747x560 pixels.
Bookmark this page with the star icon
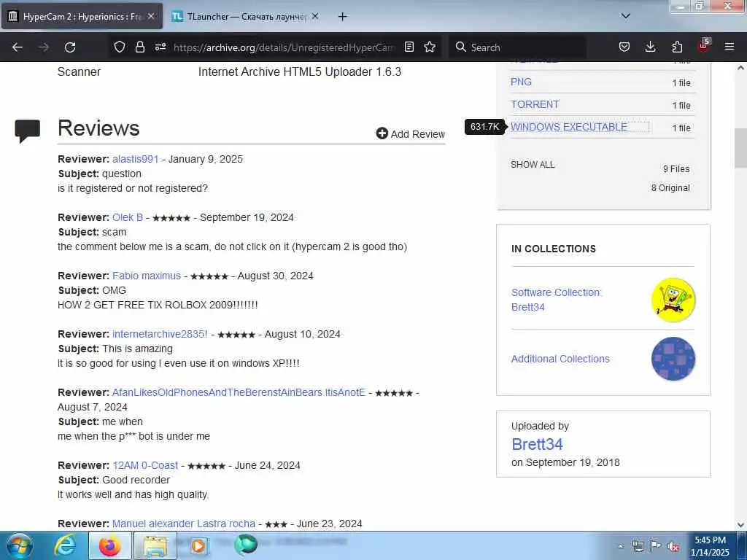click(430, 47)
